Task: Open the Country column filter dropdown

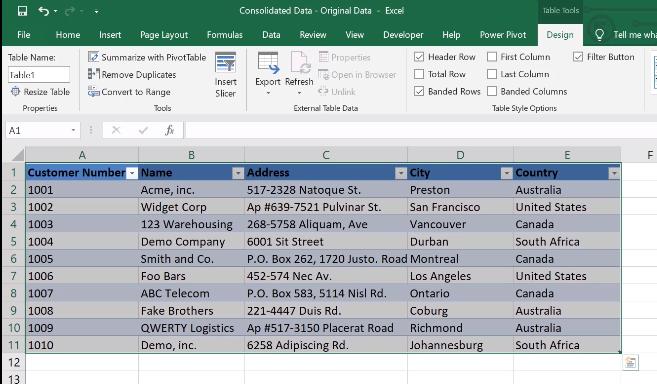Action: pyautogui.click(x=614, y=173)
